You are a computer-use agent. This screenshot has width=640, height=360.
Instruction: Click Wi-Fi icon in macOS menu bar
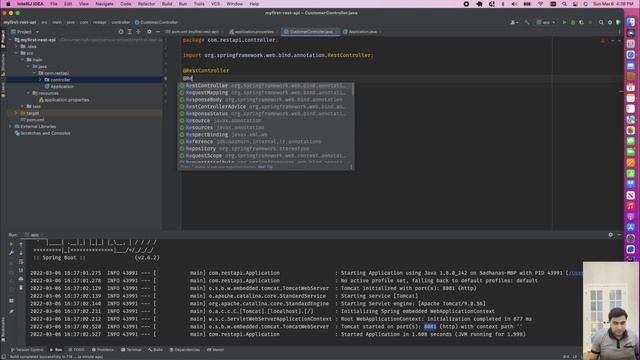540,4
